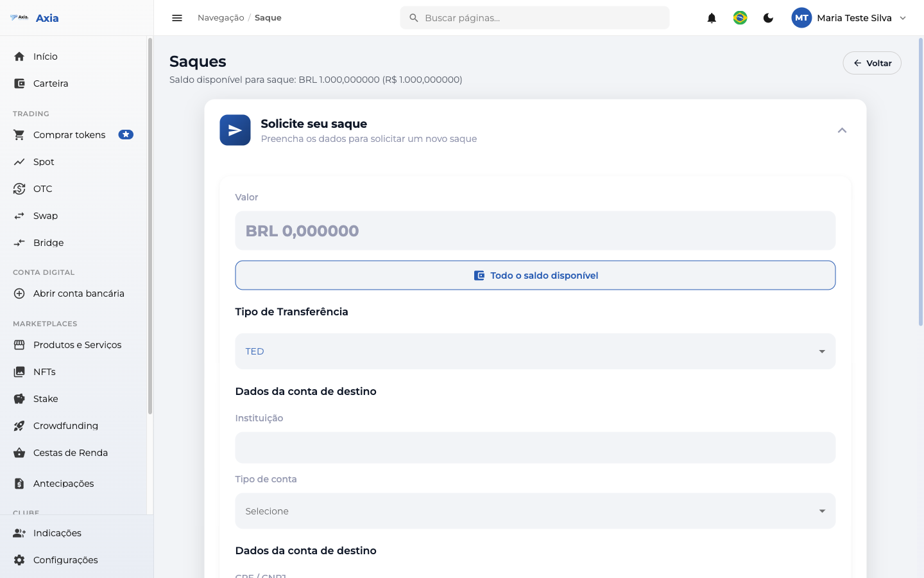
Task: Go to Início page
Action: click(x=73, y=57)
